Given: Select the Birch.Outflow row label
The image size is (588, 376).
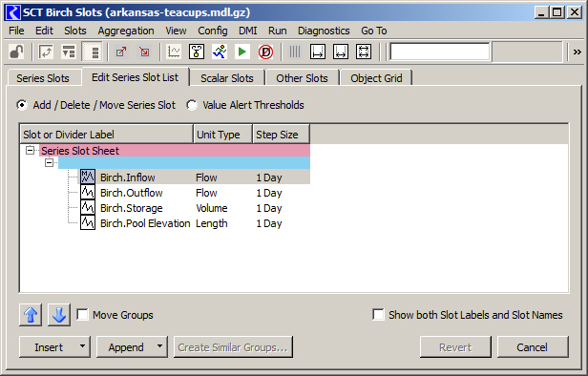Looking at the screenshot, I should pyautogui.click(x=132, y=193).
